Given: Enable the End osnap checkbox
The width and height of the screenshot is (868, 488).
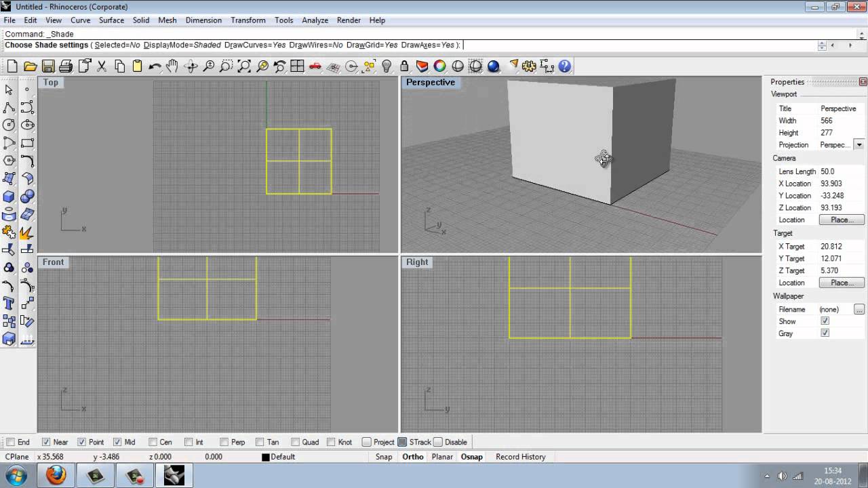Looking at the screenshot, I should (10, 442).
